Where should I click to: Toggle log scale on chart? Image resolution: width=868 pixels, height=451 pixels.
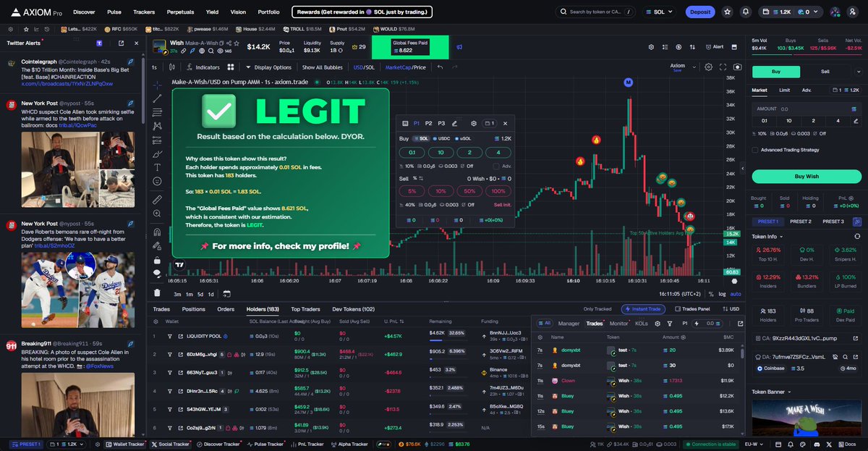(722, 294)
